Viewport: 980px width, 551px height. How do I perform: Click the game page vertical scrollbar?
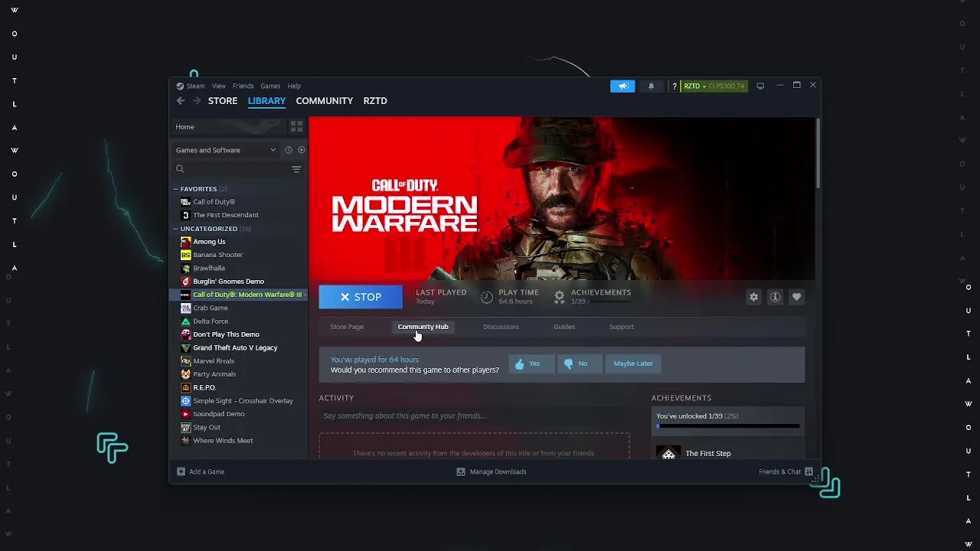818,153
